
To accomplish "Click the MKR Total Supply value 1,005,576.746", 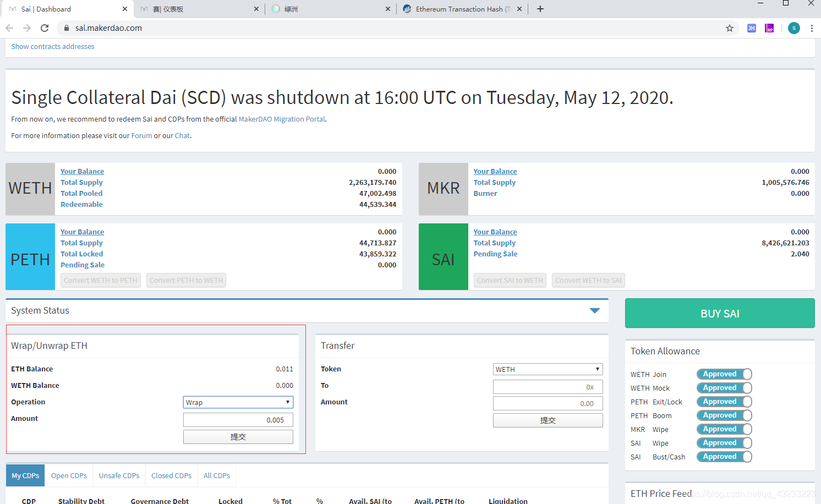I will [785, 183].
